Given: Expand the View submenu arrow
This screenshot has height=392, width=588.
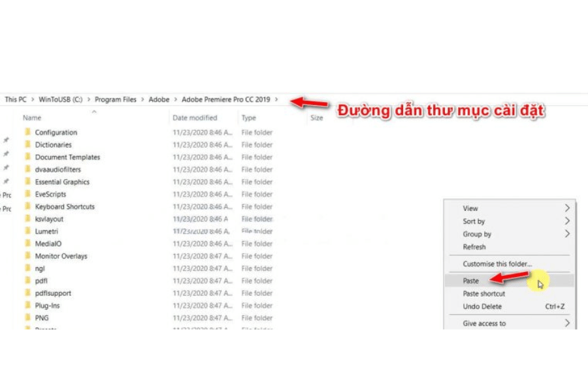Looking at the screenshot, I should click(566, 208).
